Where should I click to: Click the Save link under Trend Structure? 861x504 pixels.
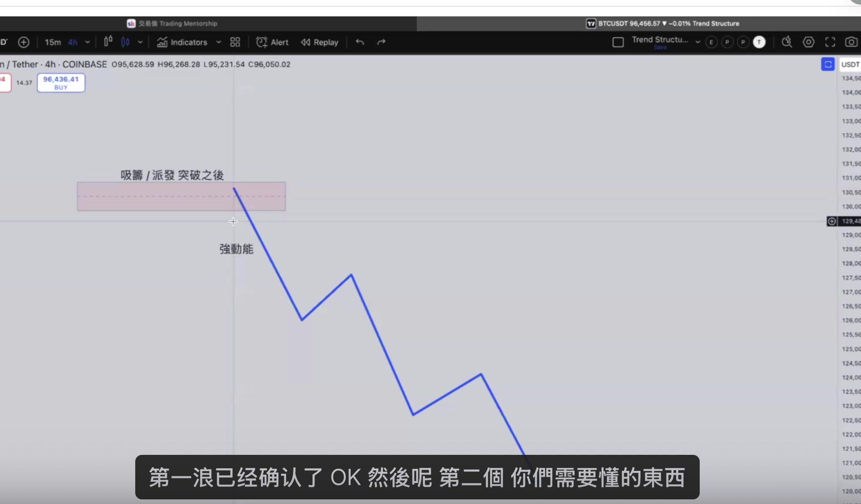(661, 47)
